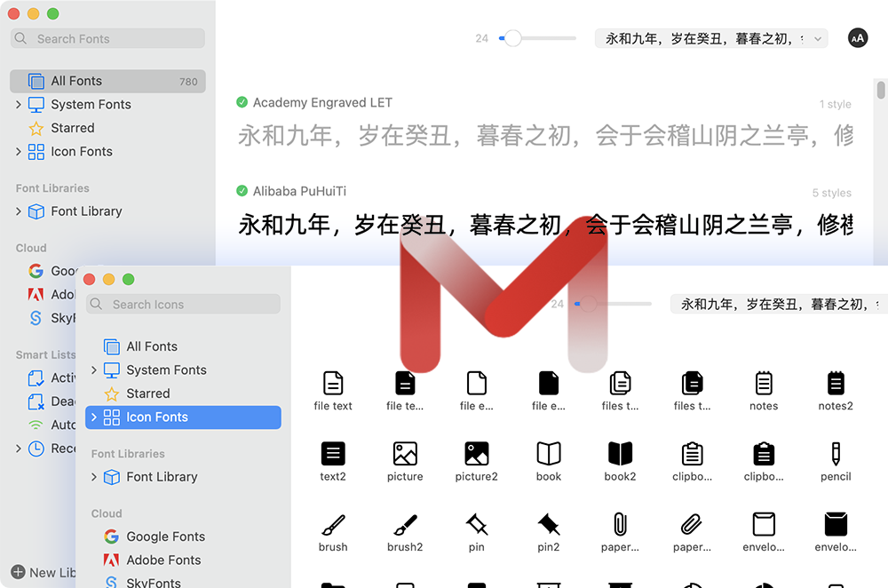888x588 pixels.
Task: Click the notes icon glyph
Action: (x=764, y=384)
